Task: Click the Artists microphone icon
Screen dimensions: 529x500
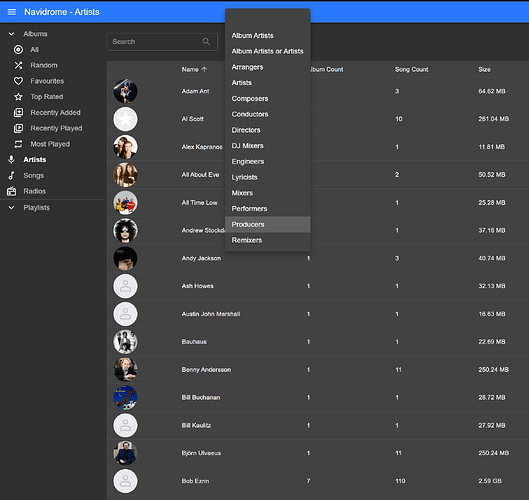Action: point(11,160)
